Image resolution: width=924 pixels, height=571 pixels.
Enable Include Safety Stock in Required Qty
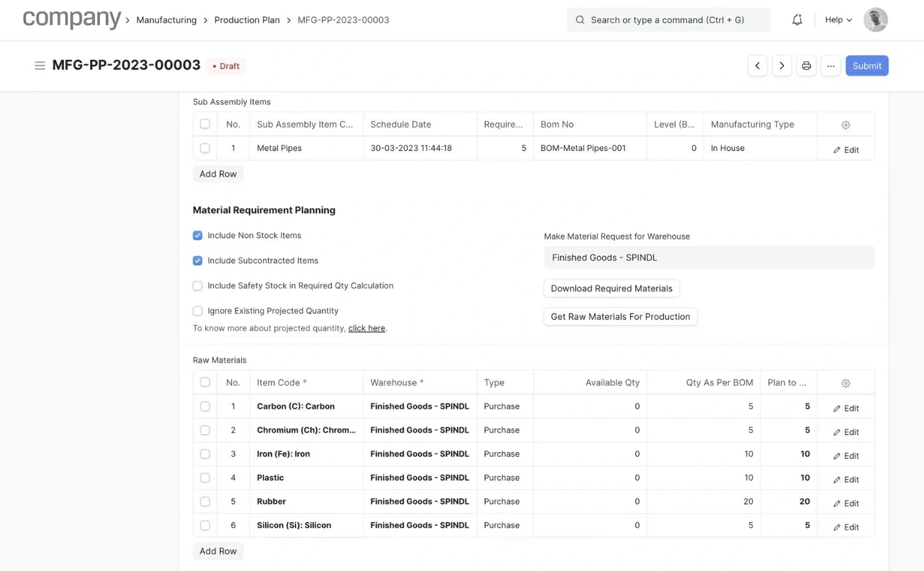(x=198, y=286)
